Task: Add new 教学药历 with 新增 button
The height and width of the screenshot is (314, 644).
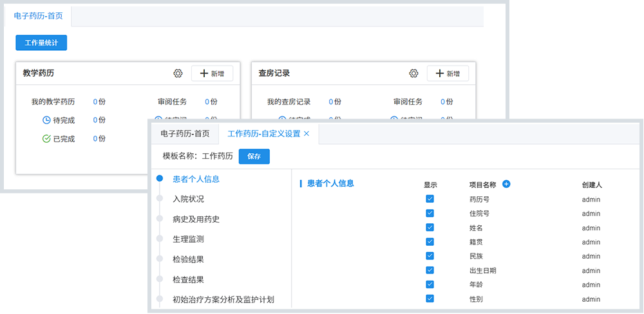Action: pyautogui.click(x=212, y=73)
